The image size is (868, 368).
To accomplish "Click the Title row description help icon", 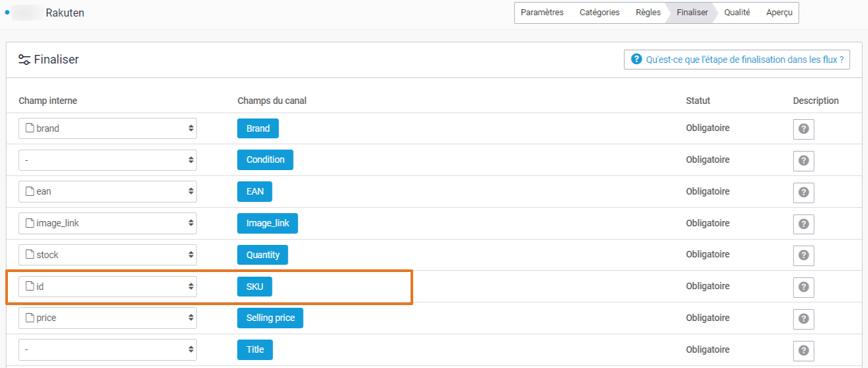I will (x=803, y=350).
